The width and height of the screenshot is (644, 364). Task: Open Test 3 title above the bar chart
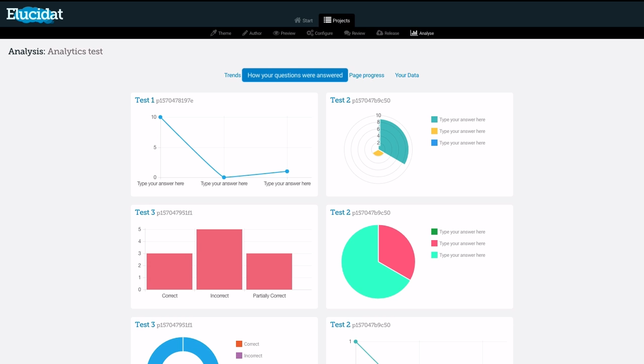pos(145,212)
